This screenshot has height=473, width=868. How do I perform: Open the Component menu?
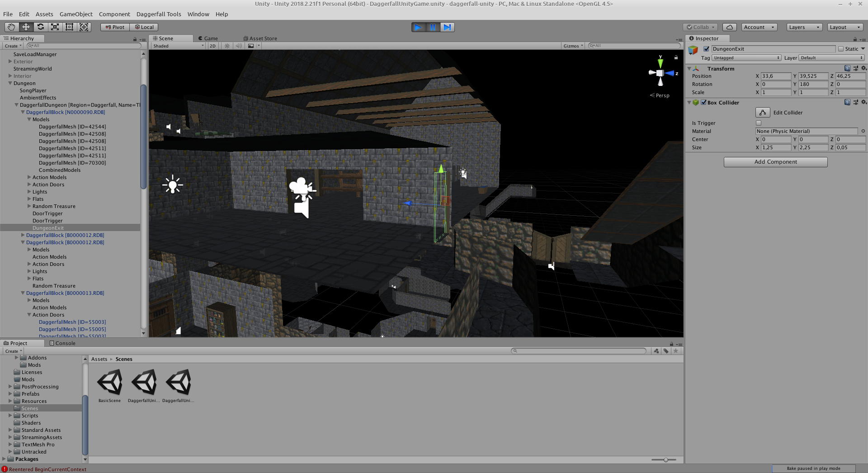point(114,14)
